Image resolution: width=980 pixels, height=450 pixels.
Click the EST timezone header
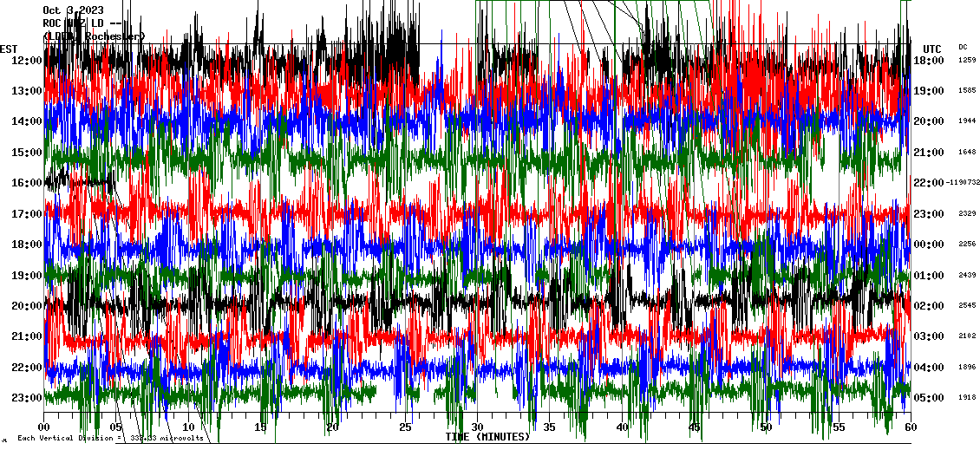click(9, 49)
